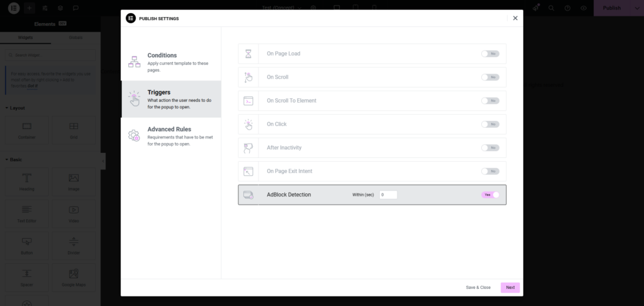Screen dimensions: 644x306
Task: Enable the On Scroll To Element toggle
Action: (x=490, y=101)
